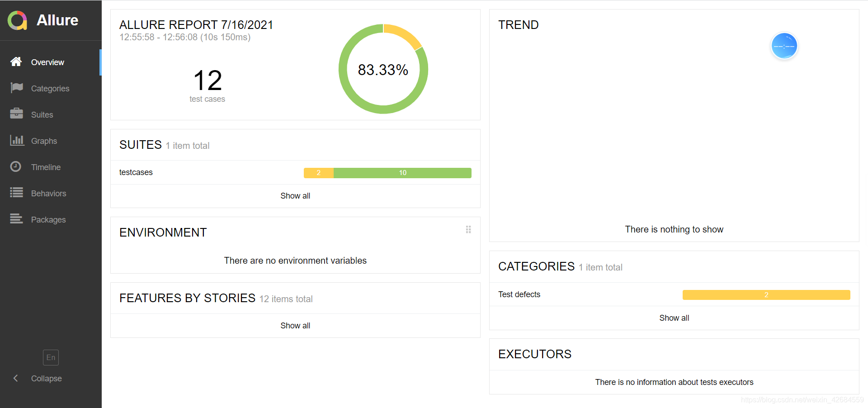The width and height of the screenshot is (868, 408).
Task: Click the ALLURE REPORT 7/16/2021 title
Action: (x=196, y=25)
